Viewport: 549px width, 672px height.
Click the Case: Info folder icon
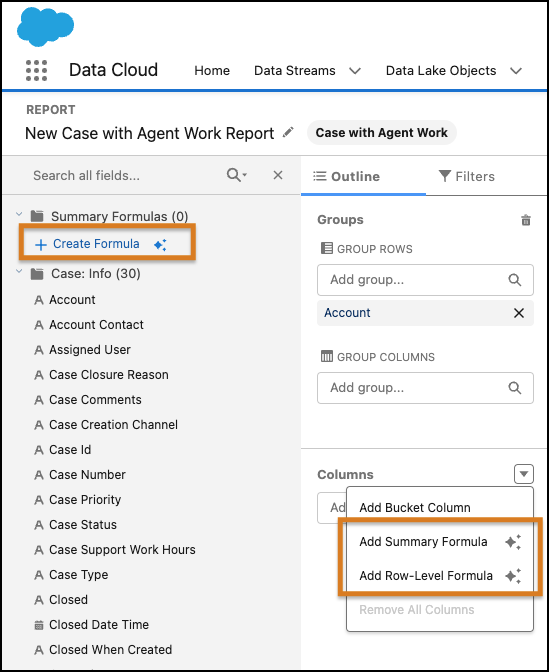[37, 273]
